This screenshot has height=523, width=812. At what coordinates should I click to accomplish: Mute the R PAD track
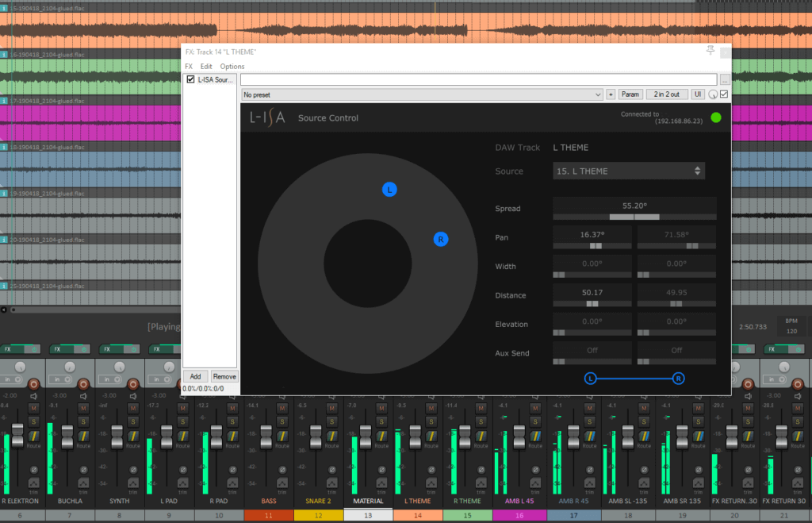(232, 409)
